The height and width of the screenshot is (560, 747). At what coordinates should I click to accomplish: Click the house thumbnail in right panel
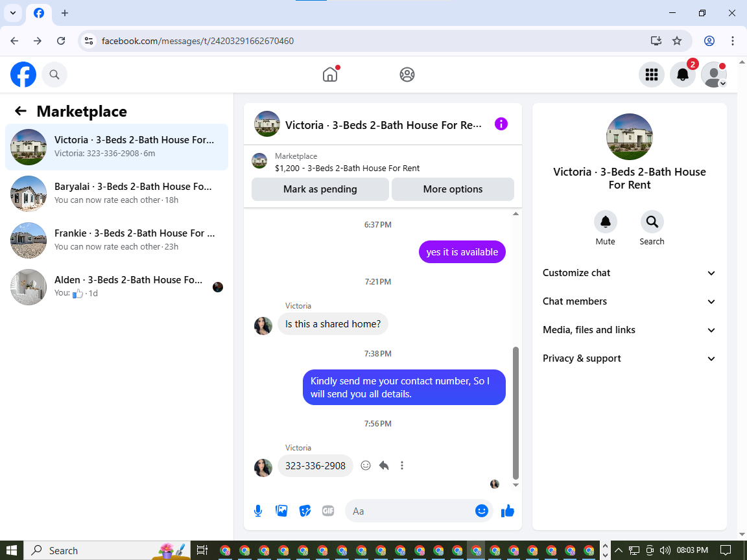pyautogui.click(x=630, y=137)
